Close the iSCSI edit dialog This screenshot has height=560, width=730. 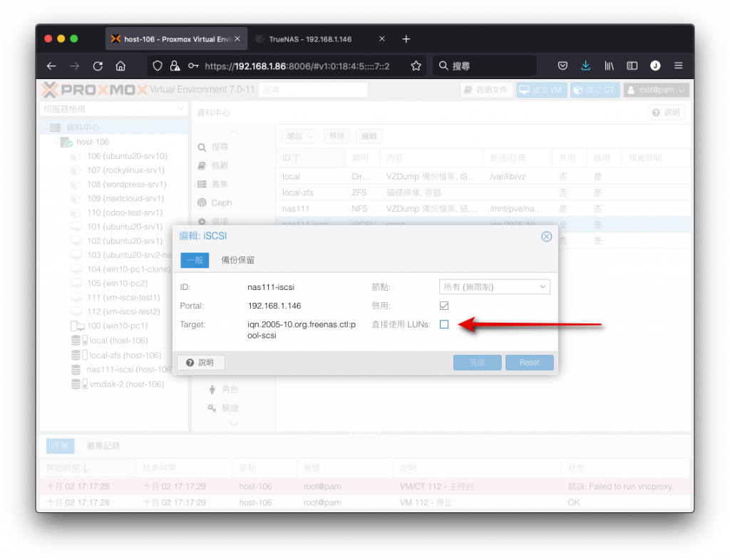coord(546,237)
